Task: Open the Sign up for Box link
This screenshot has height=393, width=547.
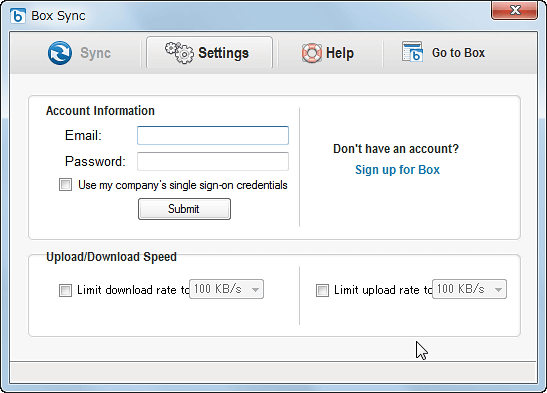Action: pos(397,170)
